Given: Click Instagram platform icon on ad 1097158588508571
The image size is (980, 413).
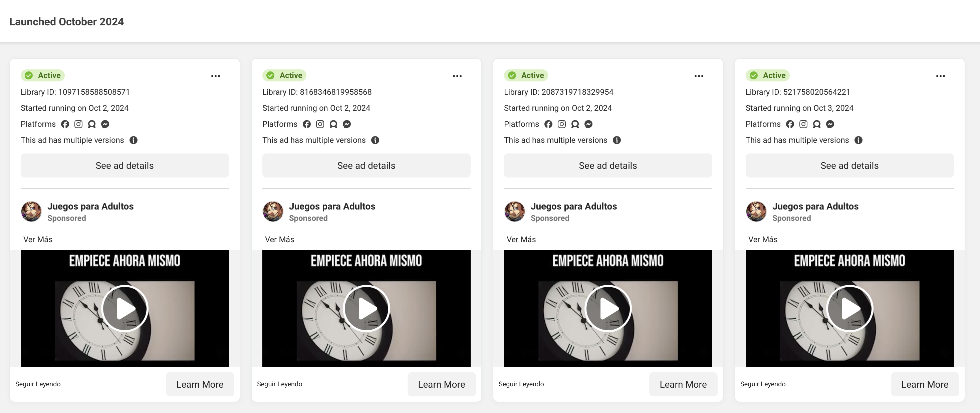Looking at the screenshot, I should pyautogui.click(x=78, y=124).
